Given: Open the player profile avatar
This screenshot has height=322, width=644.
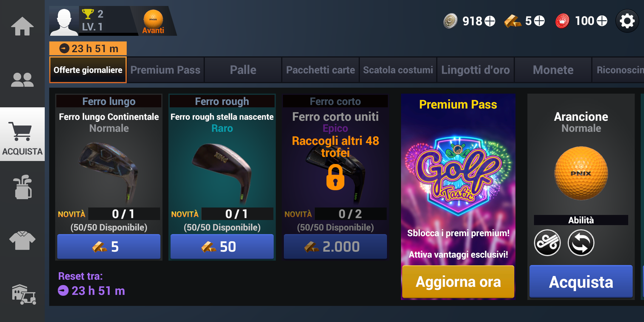Looking at the screenshot, I should point(64,21).
